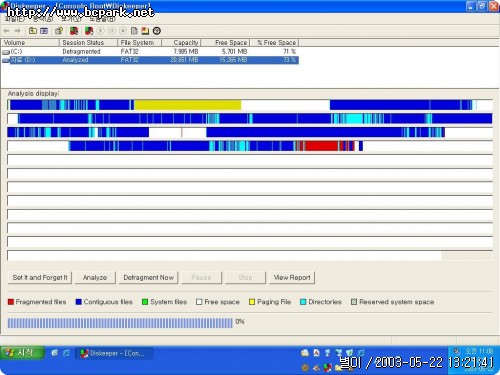Sort by the Volume column header

pos(30,43)
